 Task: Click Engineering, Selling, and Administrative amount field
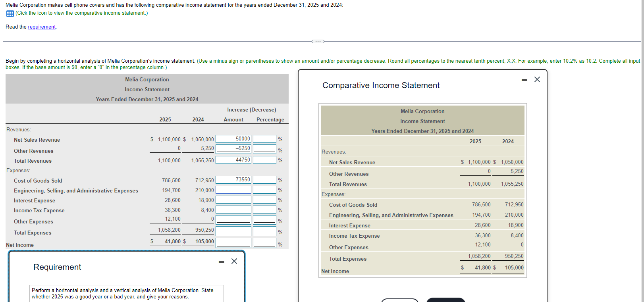pos(233,190)
